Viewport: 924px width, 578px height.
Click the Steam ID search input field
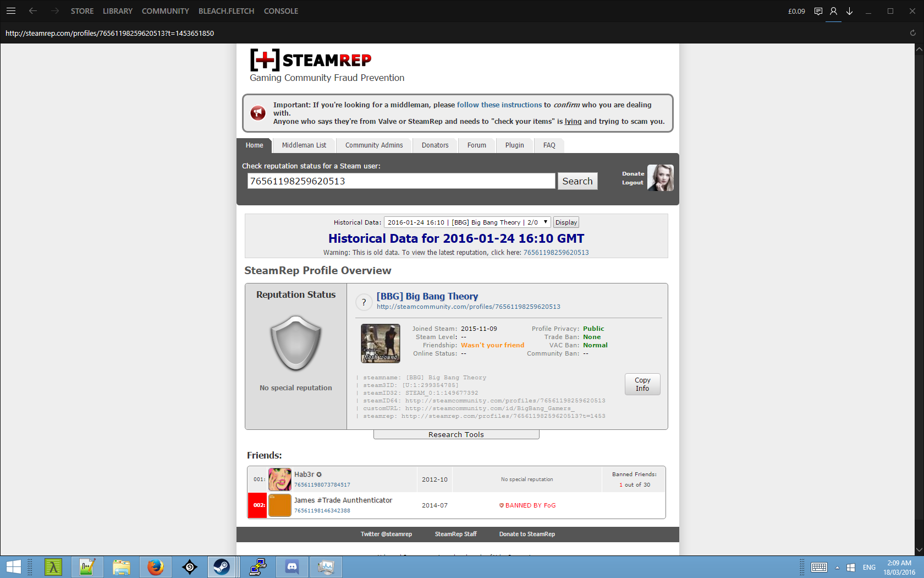click(401, 181)
